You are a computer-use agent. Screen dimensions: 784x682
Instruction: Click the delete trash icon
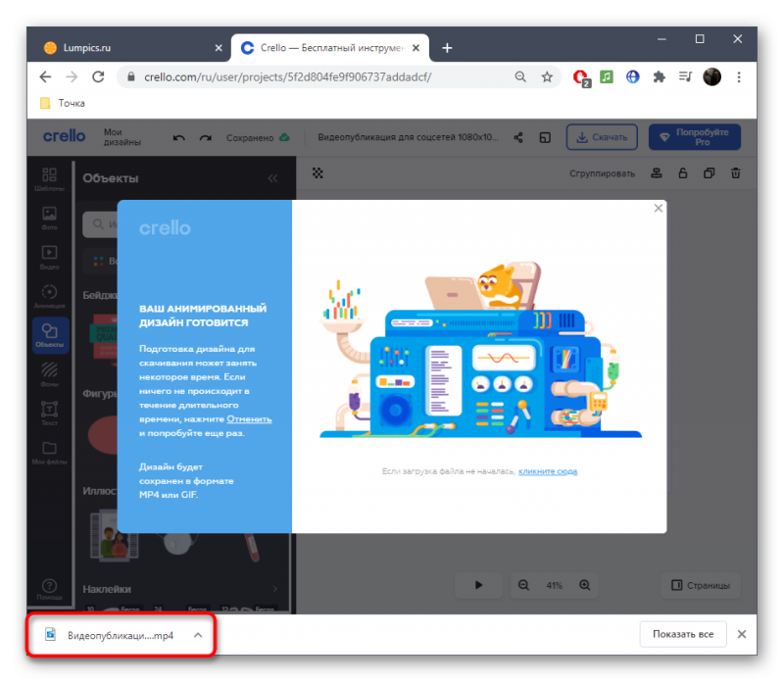click(736, 173)
